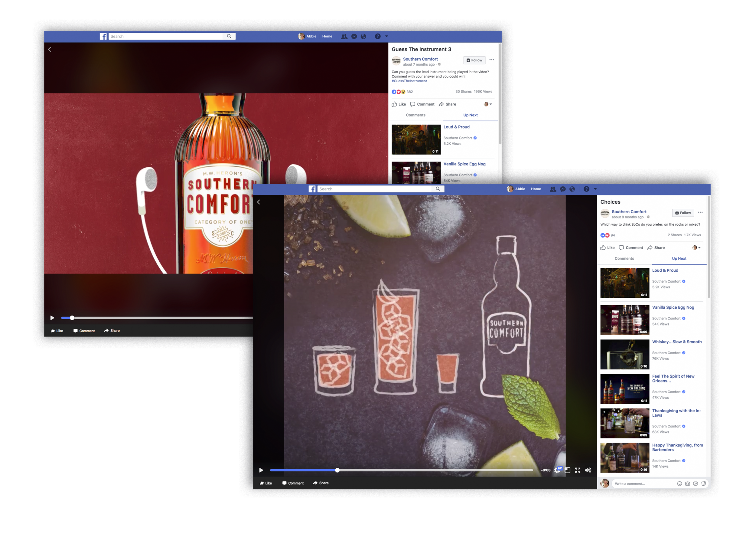Mute the Choices video volume icon
The width and height of the screenshot is (756, 550).
coord(588,470)
